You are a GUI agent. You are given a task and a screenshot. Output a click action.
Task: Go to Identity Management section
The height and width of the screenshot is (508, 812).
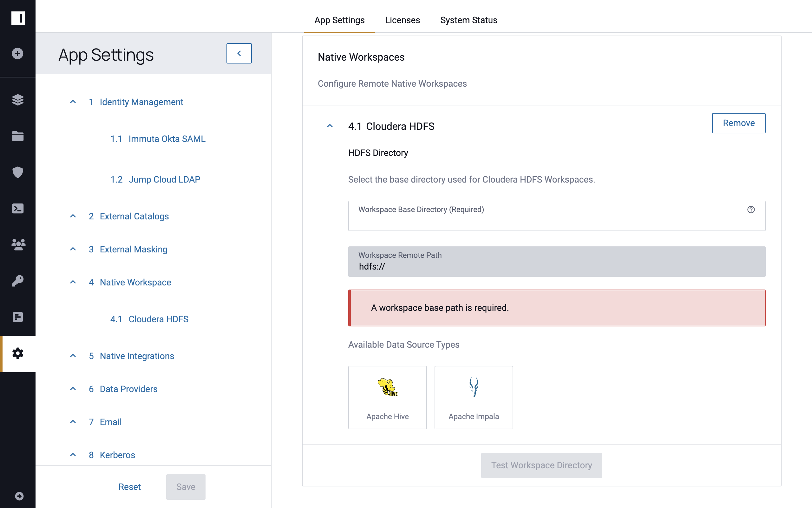[x=136, y=102]
